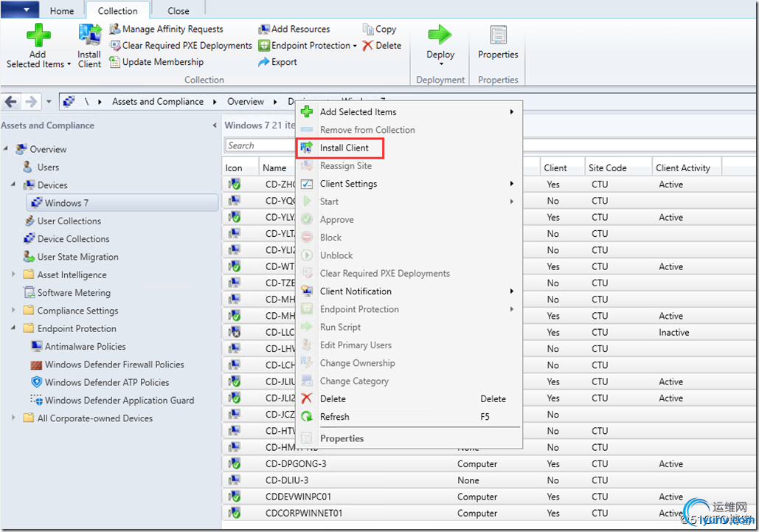Click the Add Selected Items ribbon icon

tap(38, 35)
